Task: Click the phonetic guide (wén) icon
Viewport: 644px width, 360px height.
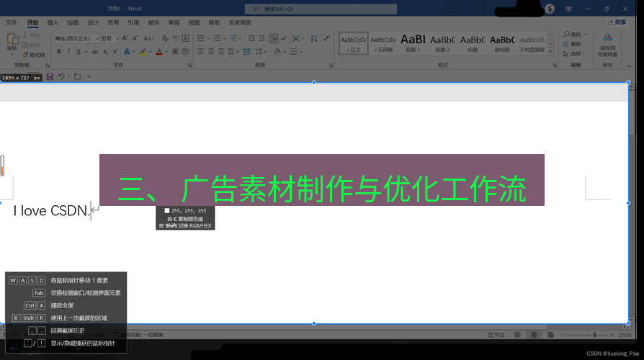Action: [x=175, y=38]
